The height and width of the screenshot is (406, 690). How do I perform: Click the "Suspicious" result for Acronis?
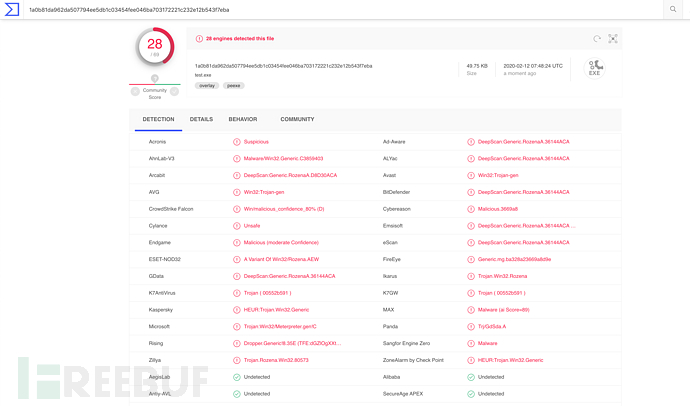(256, 142)
